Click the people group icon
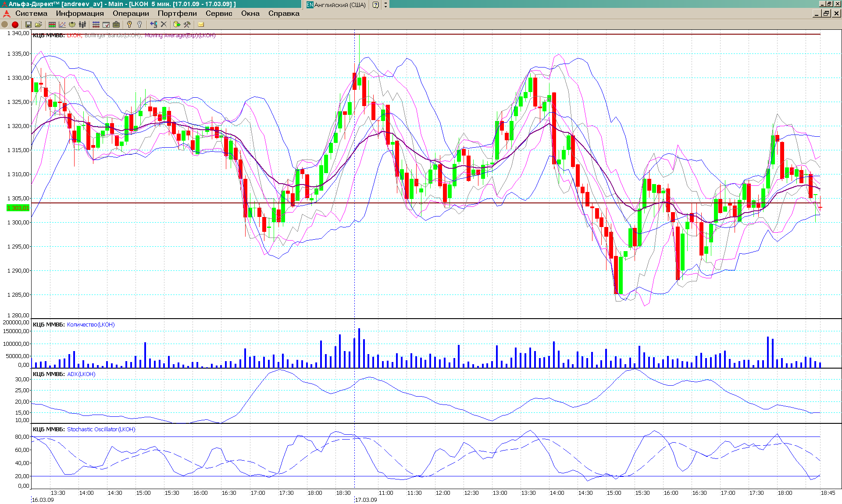Viewport: 842px width, 504px height. coord(82,25)
